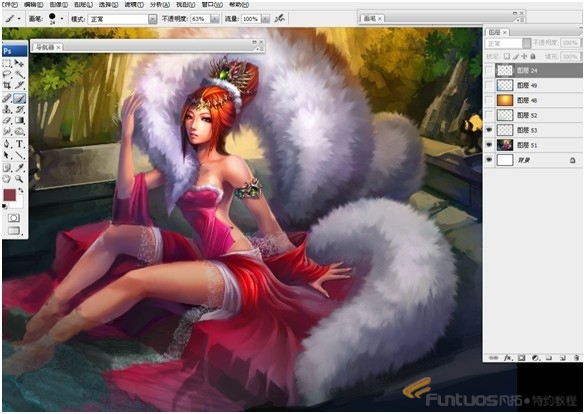Image resolution: width=585 pixels, height=414 pixels.
Task: Select the Pen tool
Action: pos(7,144)
